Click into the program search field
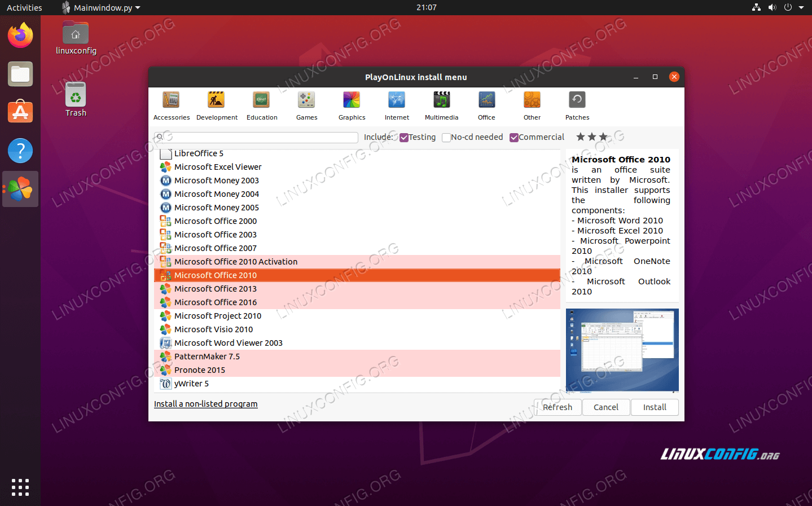This screenshot has height=506, width=812. [x=256, y=138]
